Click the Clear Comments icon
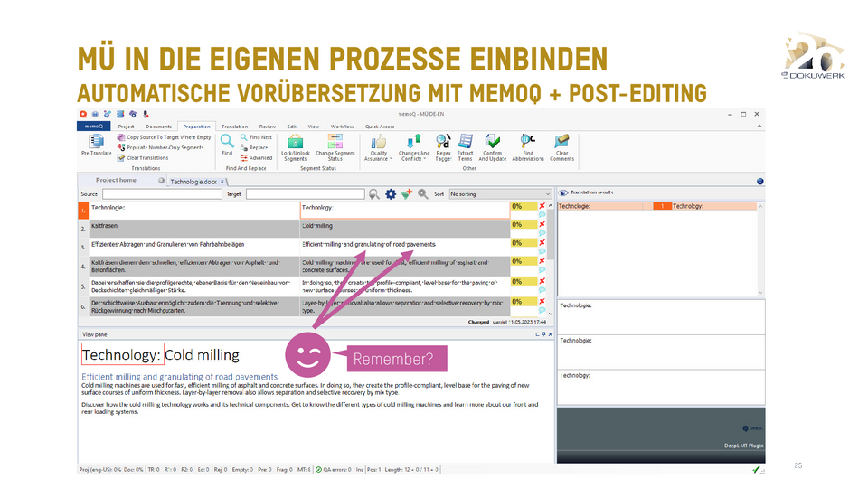This screenshot has height=488, width=868. click(561, 145)
